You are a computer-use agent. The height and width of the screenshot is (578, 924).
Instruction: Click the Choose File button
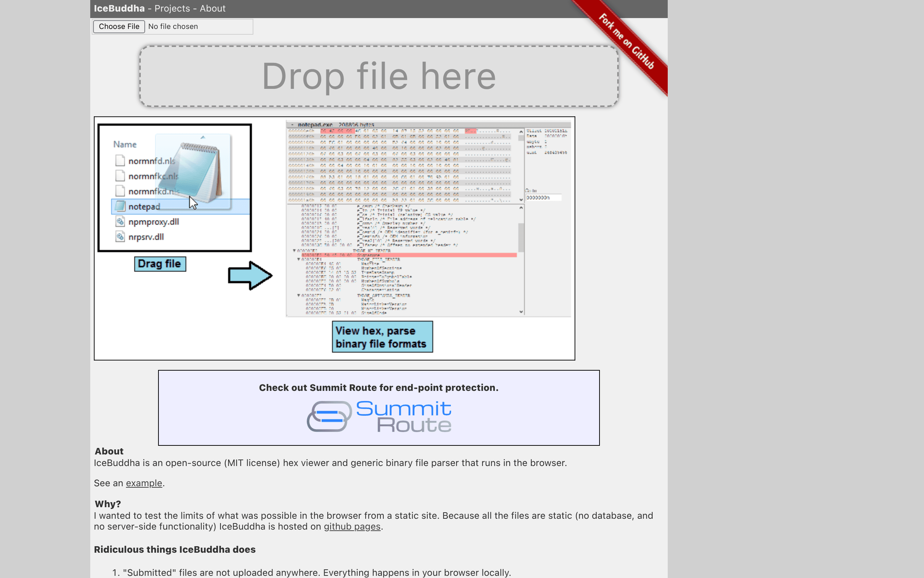point(119,26)
